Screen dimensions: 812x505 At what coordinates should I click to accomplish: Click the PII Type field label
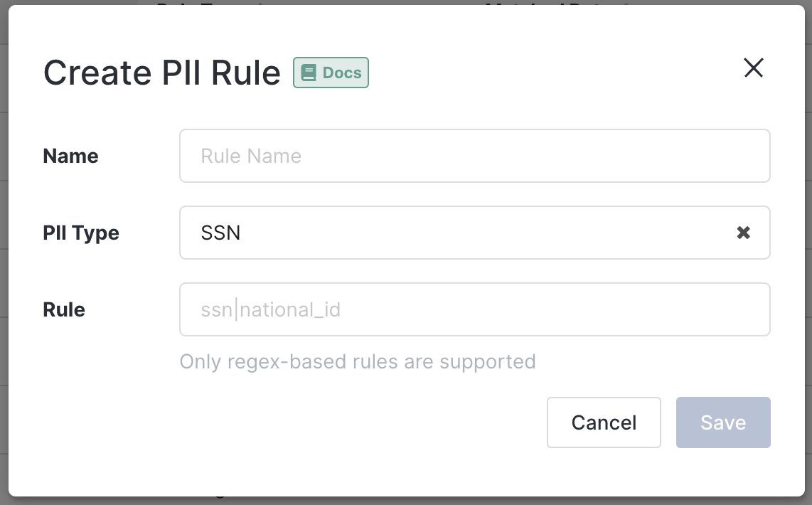point(80,233)
